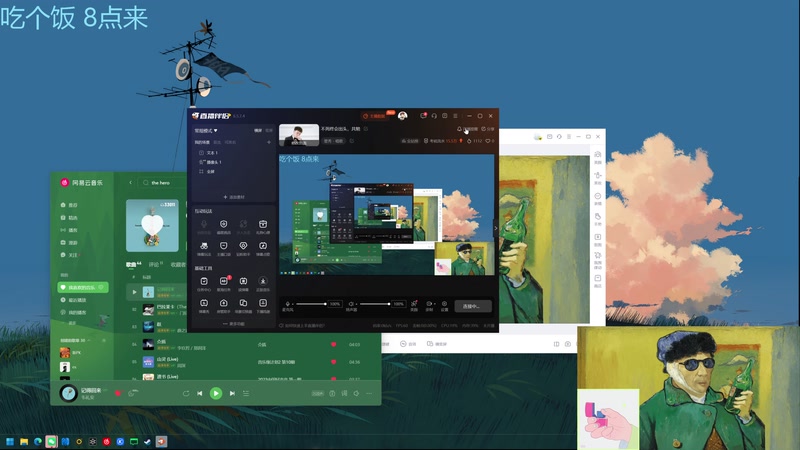800x450 pixels.
Task: Switch to 横屏 landscape mode in 直播伴侣
Action: 258,131
